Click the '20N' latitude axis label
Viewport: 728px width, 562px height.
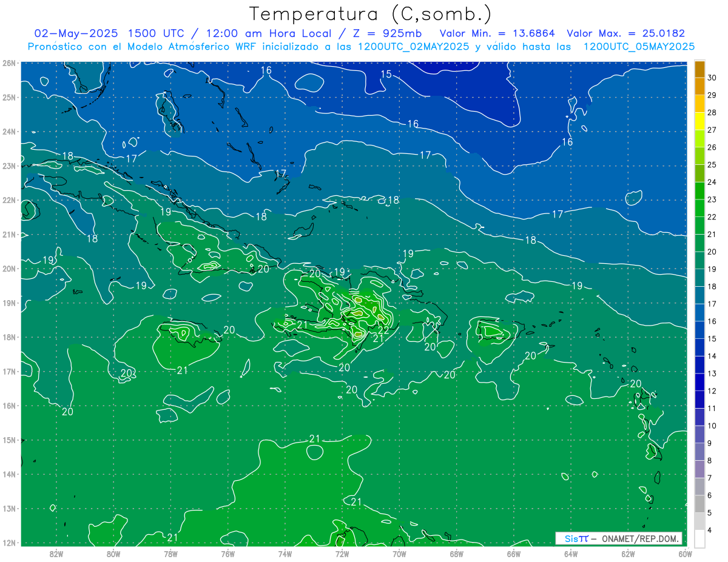coord(9,269)
